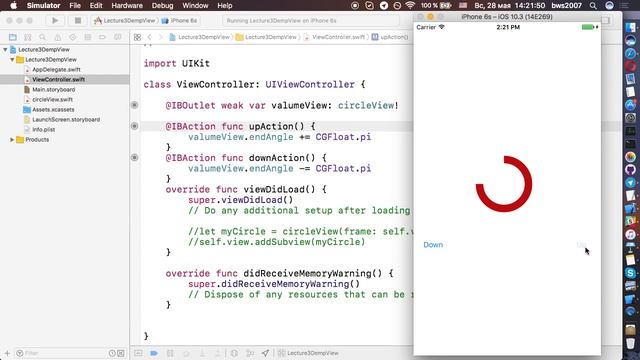Toggle breakpoints activation

coord(154,353)
